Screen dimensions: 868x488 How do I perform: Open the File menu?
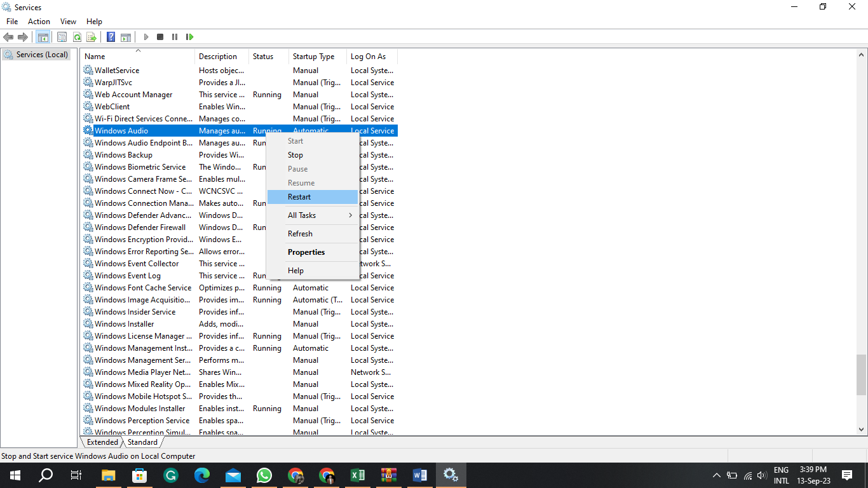click(x=12, y=22)
